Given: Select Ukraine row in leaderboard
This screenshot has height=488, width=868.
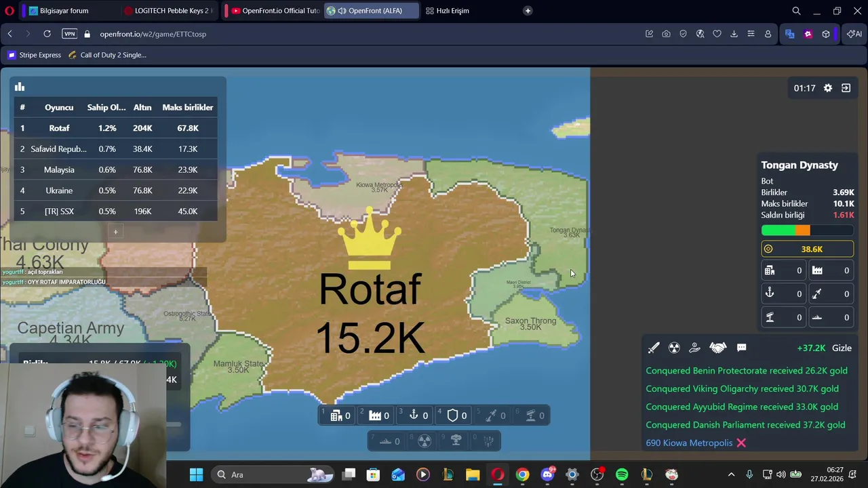Looking at the screenshot, I should point(115,190).
